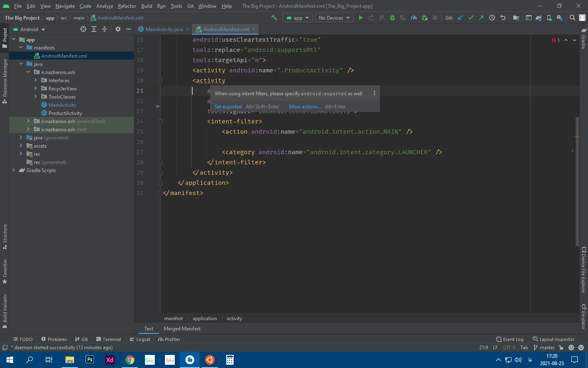Start debugging with the Debug bug icon
588x368 pixels.
392,18
